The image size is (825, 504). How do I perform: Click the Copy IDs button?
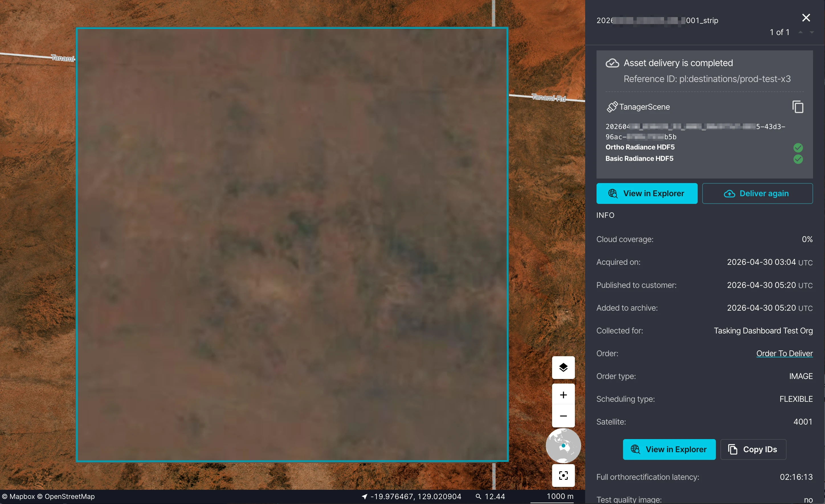click(x=753, y=449)
